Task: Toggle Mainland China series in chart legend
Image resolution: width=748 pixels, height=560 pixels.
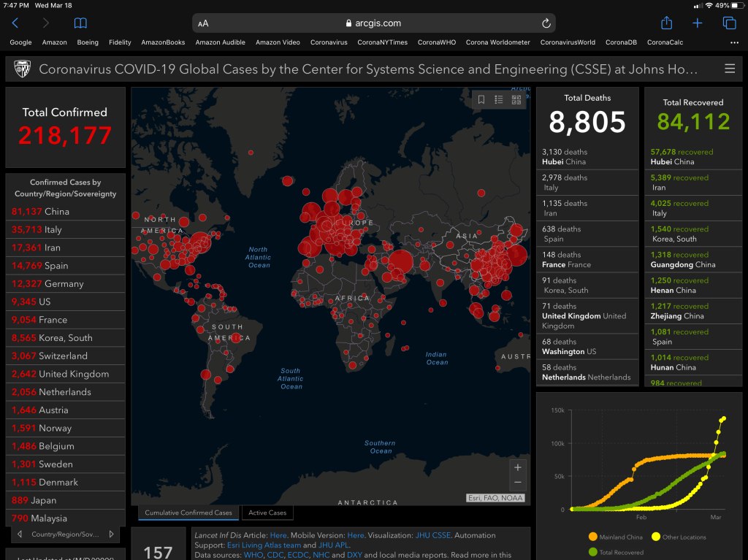Action: pos(616,537)
